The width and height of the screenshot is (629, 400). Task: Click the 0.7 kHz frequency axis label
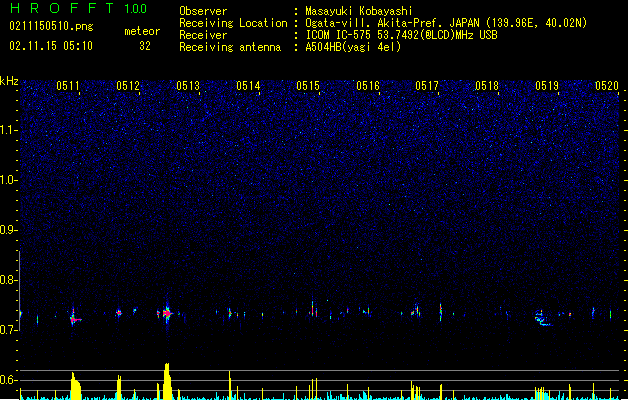(8, 330)
